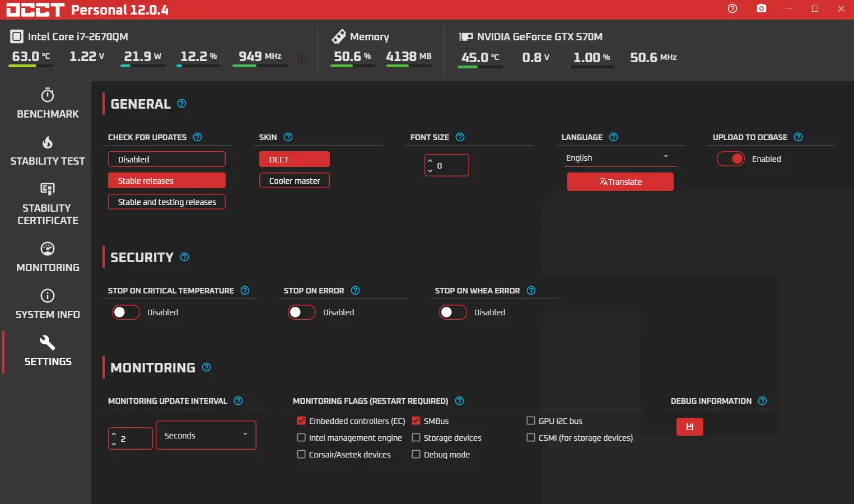Decrease monitoring interval with down arrow
854x504 pixels.
click(x=114, y=444)
